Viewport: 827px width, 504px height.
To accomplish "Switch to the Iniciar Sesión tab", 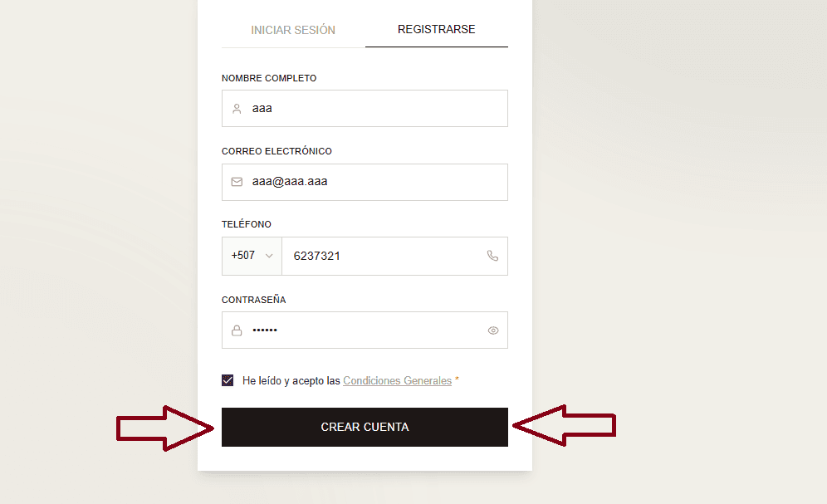I will click(293, 30).
